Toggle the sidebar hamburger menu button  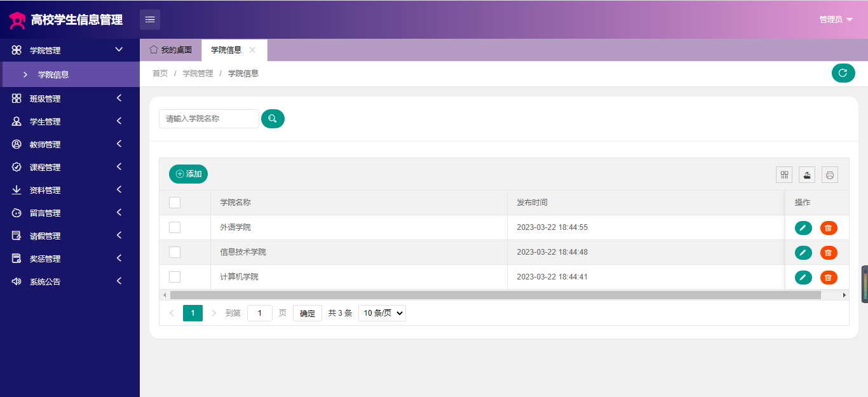pos(150,20)
